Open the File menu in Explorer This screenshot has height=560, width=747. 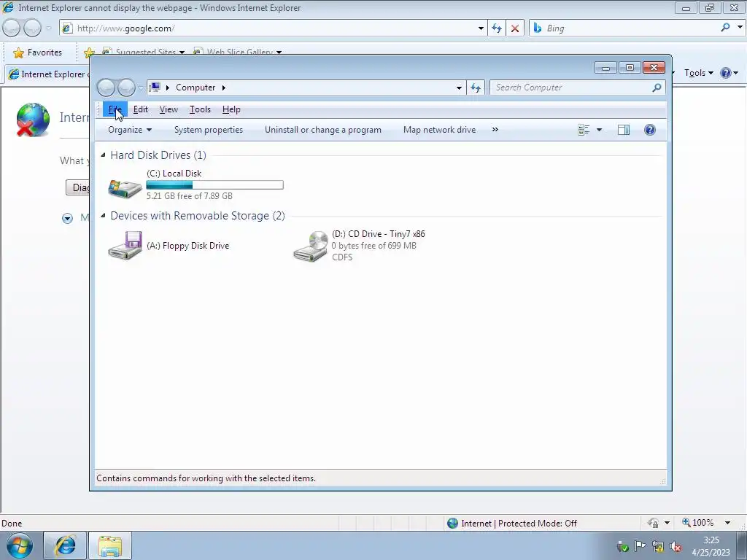pos(115,109)
